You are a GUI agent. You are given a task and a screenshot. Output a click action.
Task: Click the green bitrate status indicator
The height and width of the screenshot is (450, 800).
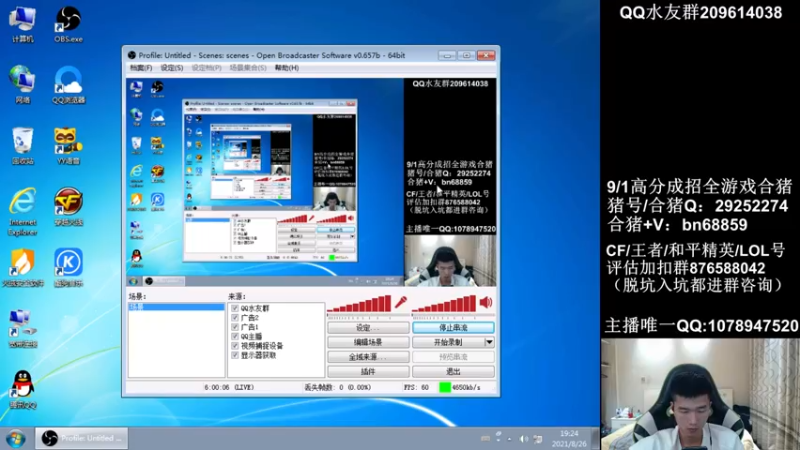445,387
